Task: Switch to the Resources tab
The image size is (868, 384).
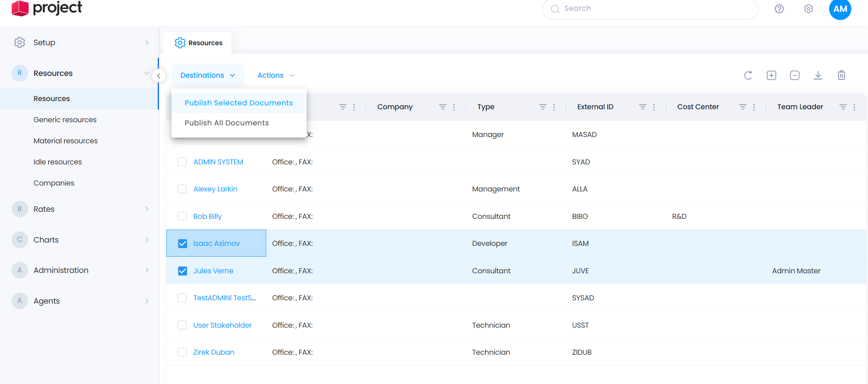Action: [198, 43]
